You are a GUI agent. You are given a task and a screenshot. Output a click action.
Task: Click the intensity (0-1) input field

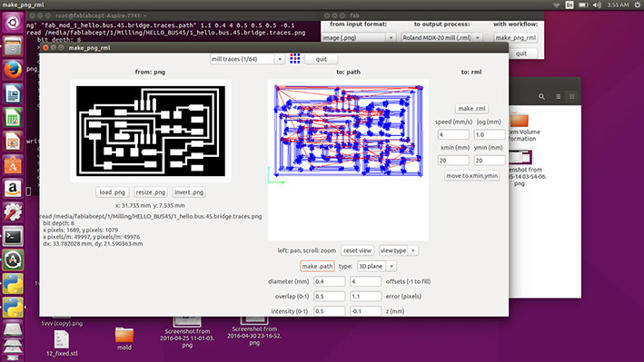(x=330, y=311)
